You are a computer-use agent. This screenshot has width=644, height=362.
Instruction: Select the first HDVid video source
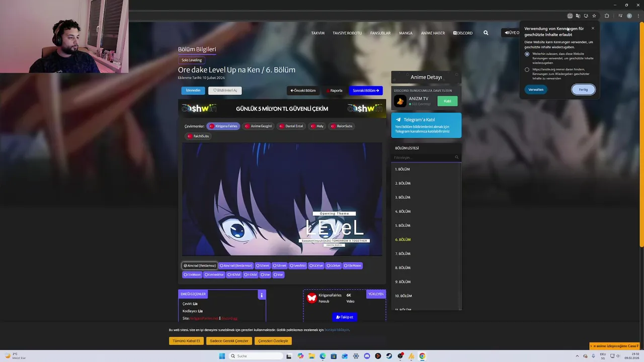(x=234, y=275)
